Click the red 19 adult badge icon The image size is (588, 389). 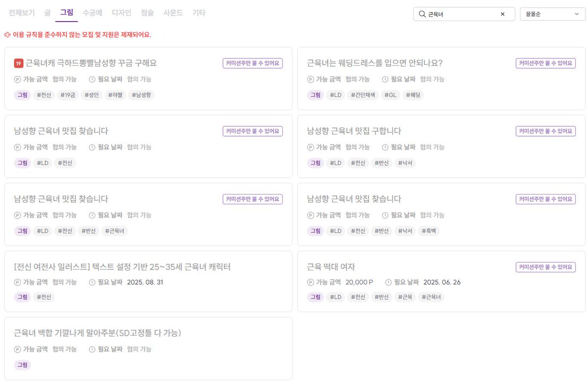point(18,63)
